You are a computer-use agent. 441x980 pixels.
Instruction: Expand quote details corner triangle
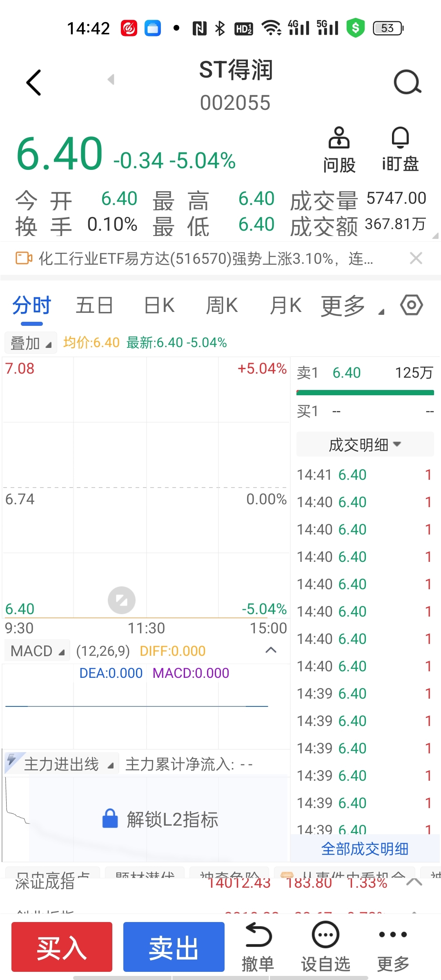click(435, 235)
